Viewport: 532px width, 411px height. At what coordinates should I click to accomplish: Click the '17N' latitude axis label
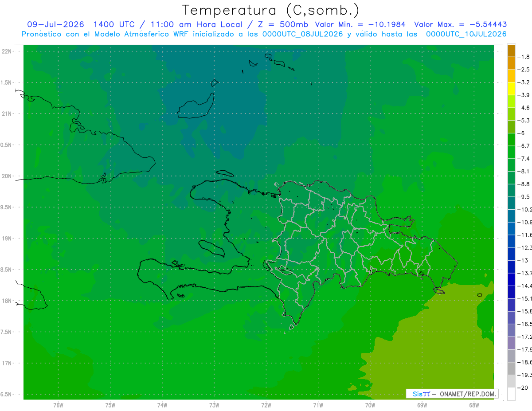(x=7, y=363)
